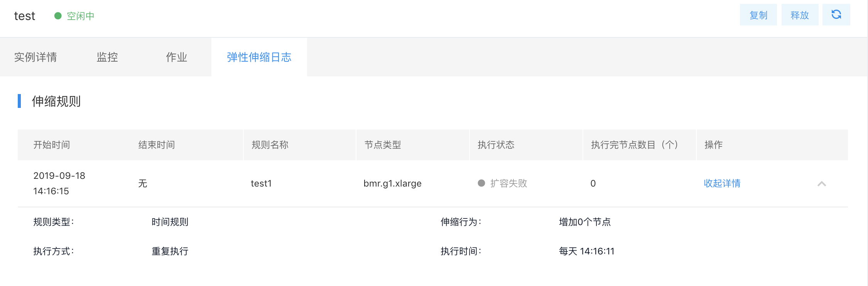Screen dimensions: 868x286
Task: Click the grey 扩容失败 status dot
Action: click(x=481, y=183)
